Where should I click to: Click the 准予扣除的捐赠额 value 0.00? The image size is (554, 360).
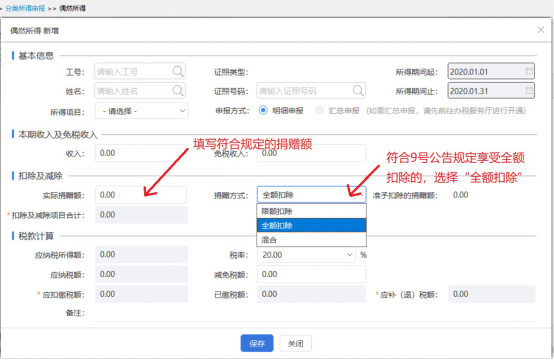(x=460, y=195)
